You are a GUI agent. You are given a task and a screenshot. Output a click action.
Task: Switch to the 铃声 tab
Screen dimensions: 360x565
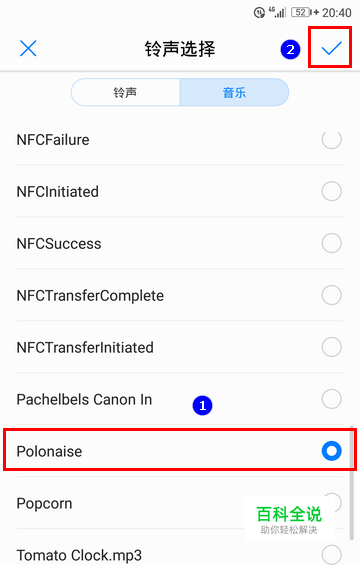click(x=125, y=93)
